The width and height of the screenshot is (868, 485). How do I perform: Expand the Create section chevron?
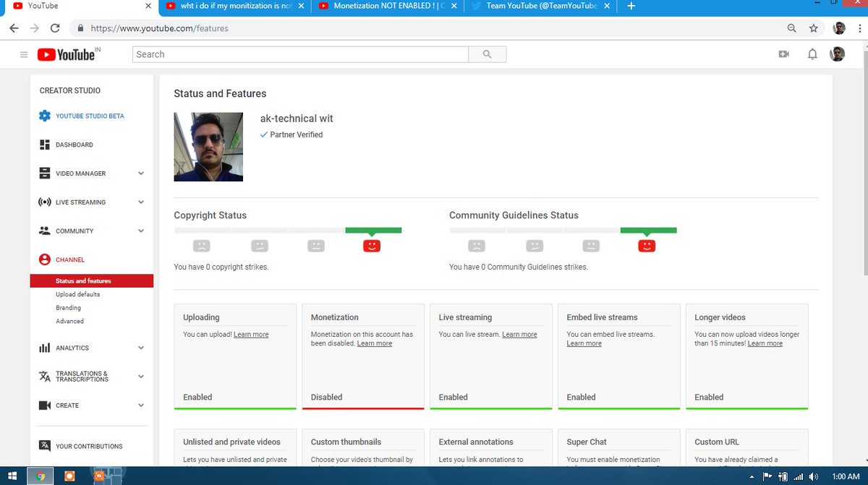[141, 405]
